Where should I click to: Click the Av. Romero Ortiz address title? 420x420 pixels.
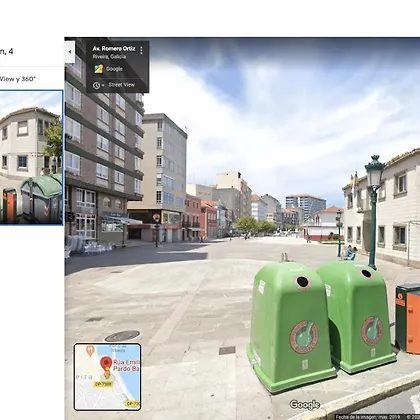[114, 49]
